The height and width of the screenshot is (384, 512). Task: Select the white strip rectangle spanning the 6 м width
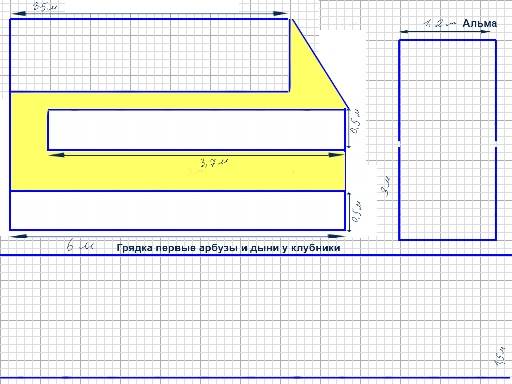(177, 210)
